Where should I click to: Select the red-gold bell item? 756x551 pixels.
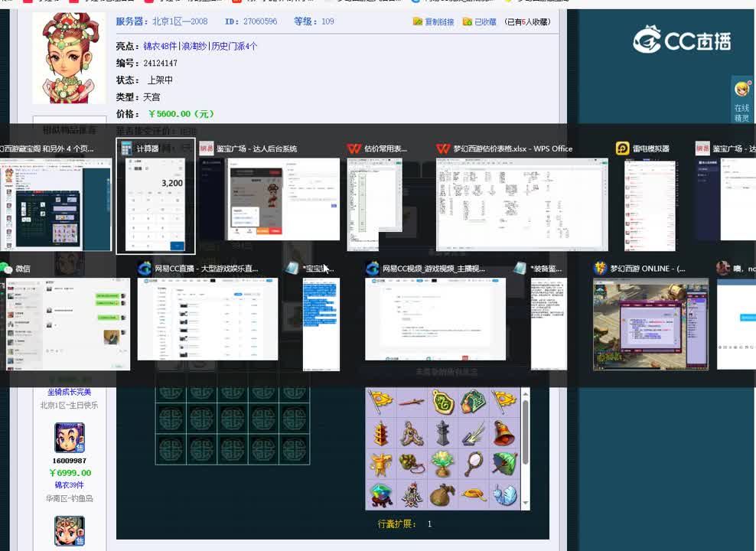tap(503, 433)
